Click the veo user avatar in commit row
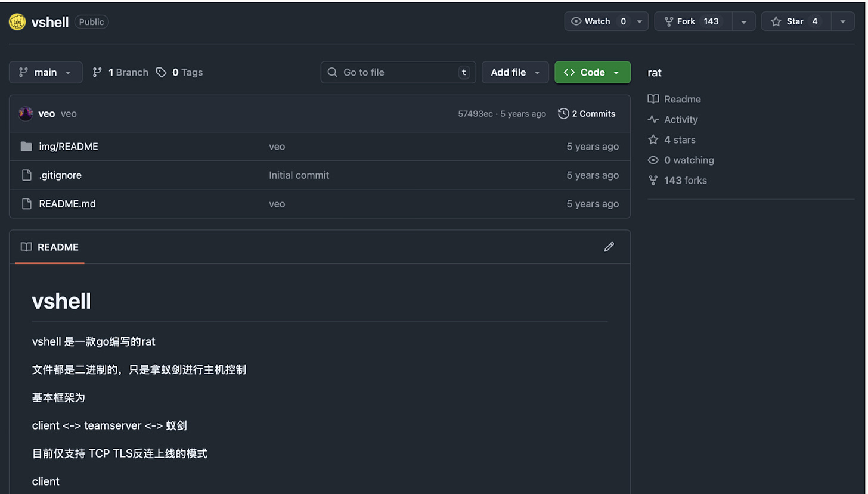 click(x=26, y=113)
